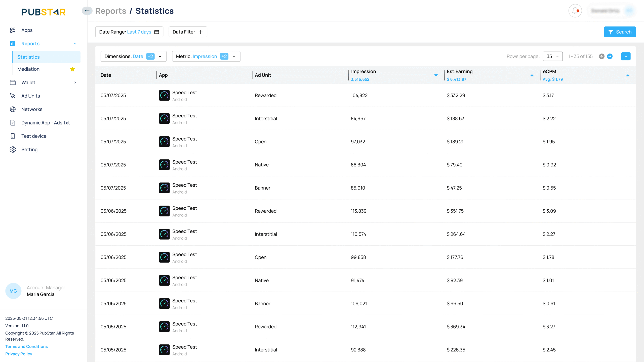
Task: Toggle sort on Est.Earning column
Action: [532, 75]
